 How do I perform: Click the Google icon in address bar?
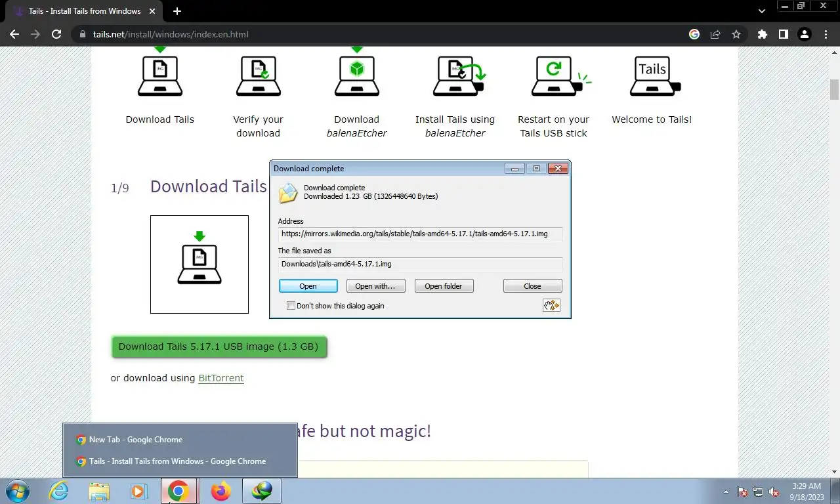point(694,34)
